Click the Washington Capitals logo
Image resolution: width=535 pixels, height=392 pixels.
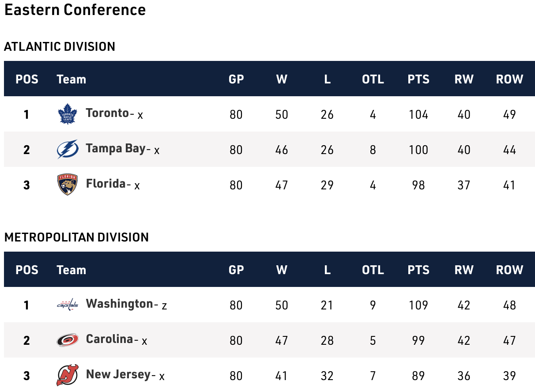[68, 305]
